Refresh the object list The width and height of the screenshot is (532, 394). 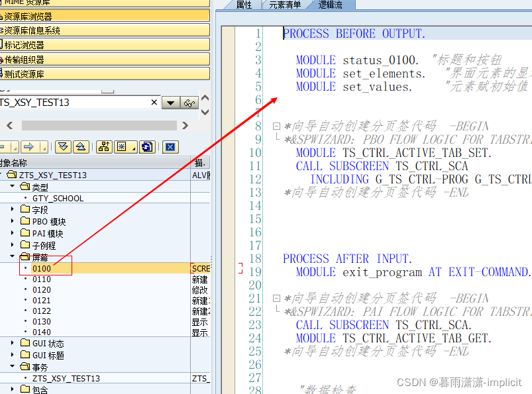(147, 147)
